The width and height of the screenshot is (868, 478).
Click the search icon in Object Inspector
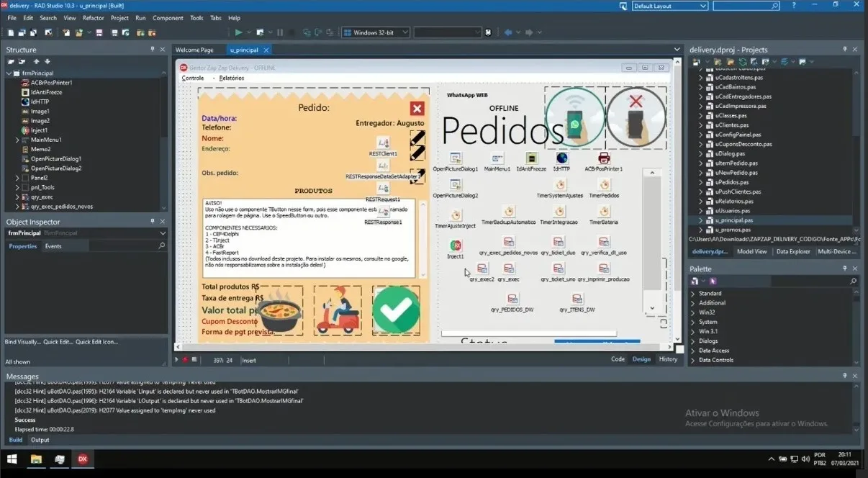162,246
